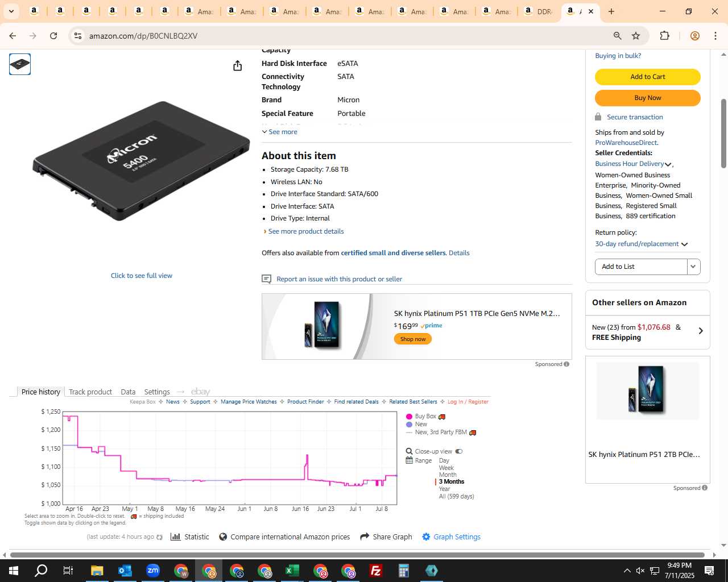Open File Explorer from the taskbar

click(97, 571)
